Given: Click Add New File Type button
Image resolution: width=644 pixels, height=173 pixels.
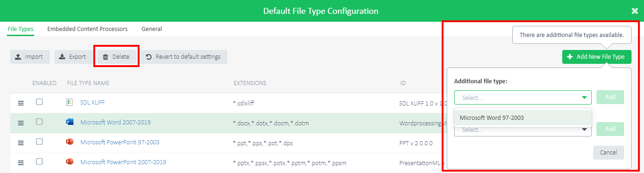Looking at the screenshot, I should coord(597,57).
